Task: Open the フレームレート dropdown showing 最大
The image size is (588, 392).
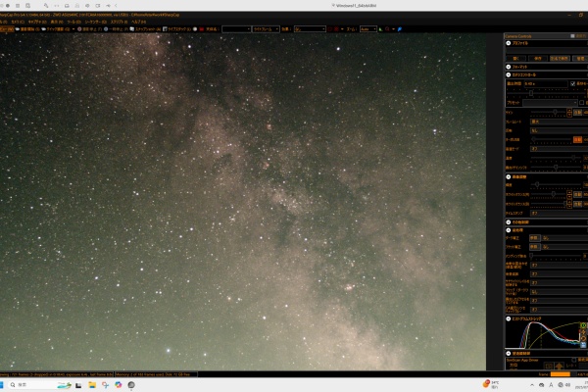Action: (560, 122)
